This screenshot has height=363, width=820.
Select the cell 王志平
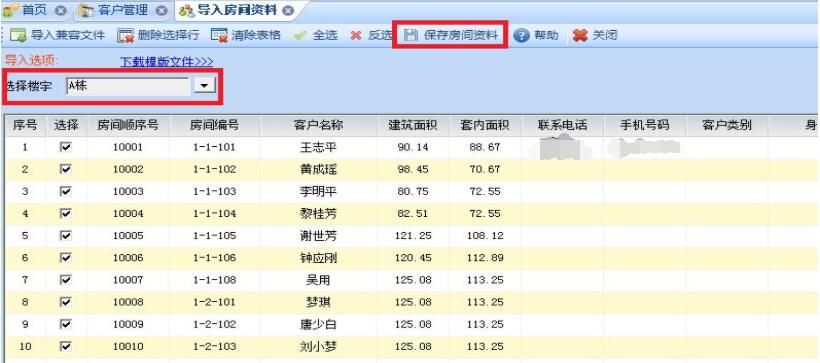click(318, 148)
